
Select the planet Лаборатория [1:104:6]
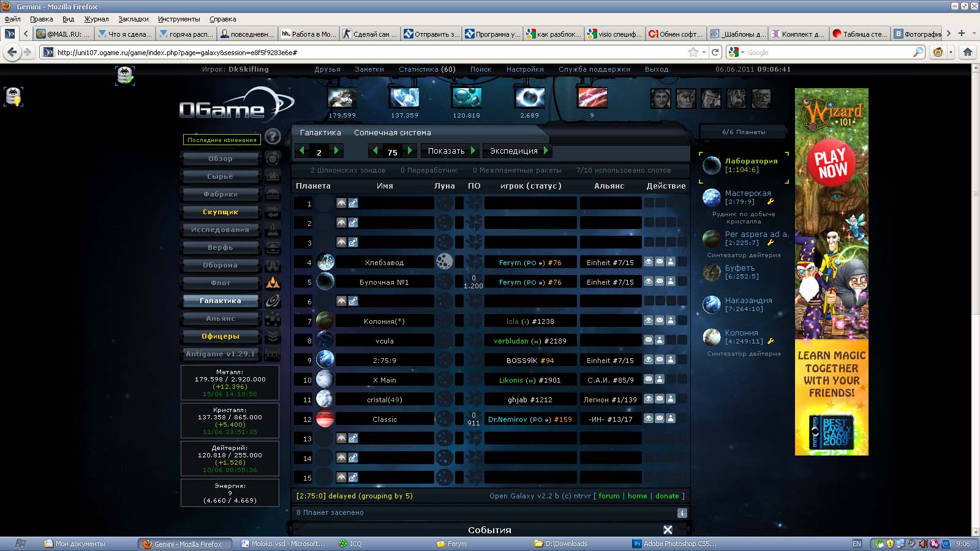744,165
